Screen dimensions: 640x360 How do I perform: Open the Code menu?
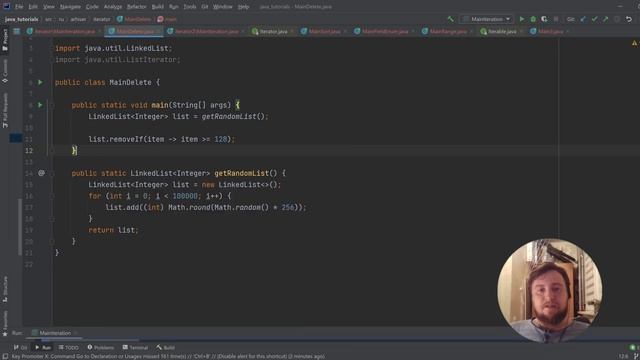click(x=92, y=7)
